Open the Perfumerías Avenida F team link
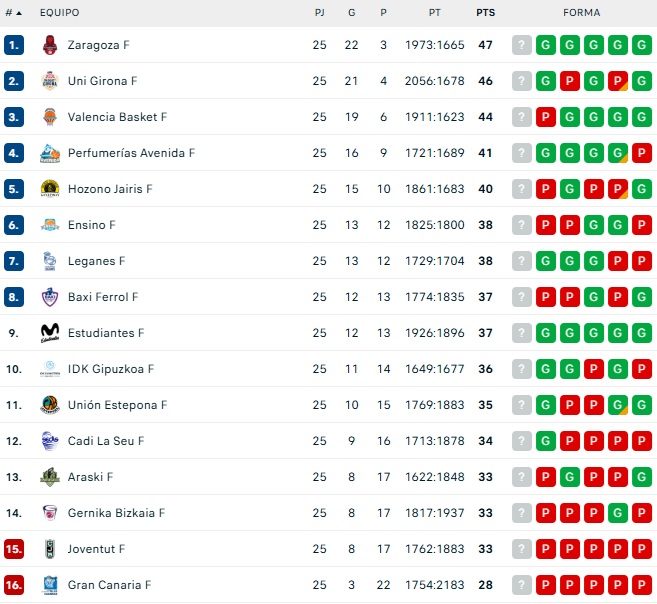The height and width of the screenshot is (604, 657). pyautogui.click(x=131, y=153)
